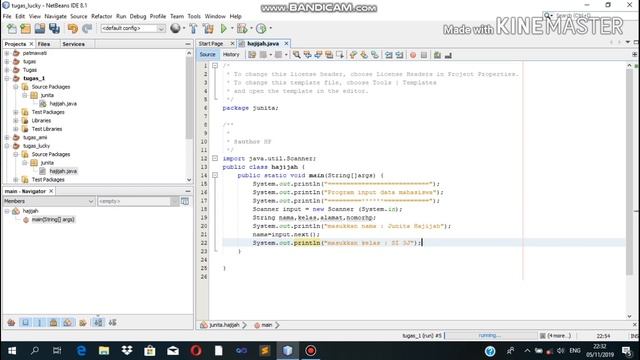This screenshot has width=640, height=360.
Task: Click the Clean and Build icon
Action: [208, 29]
